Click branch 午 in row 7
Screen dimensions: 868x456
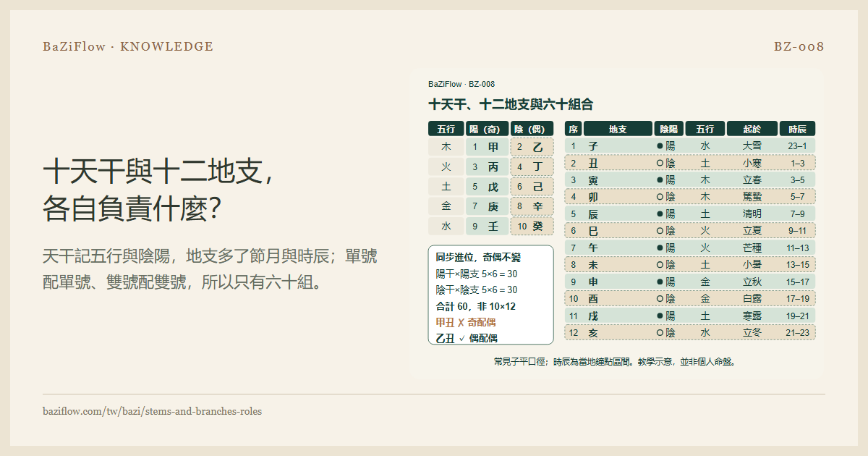(x=593, y=248)
